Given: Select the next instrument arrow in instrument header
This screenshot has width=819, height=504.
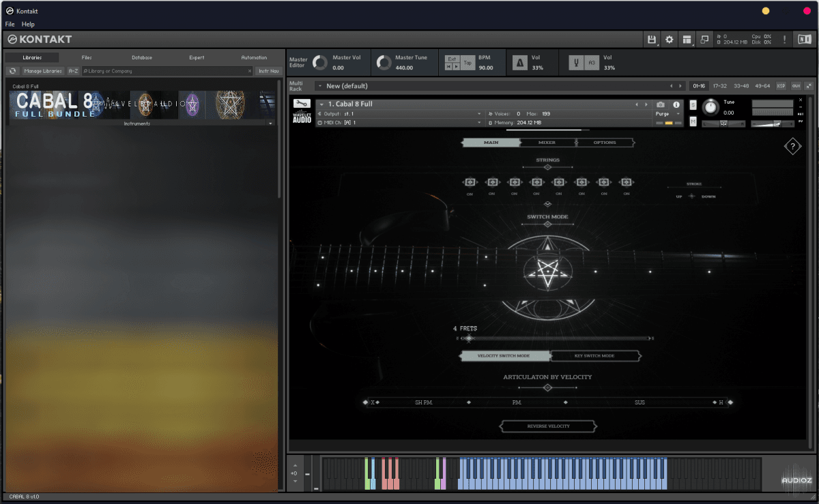Looking at the screenshot, I should [x=646, y=104].
